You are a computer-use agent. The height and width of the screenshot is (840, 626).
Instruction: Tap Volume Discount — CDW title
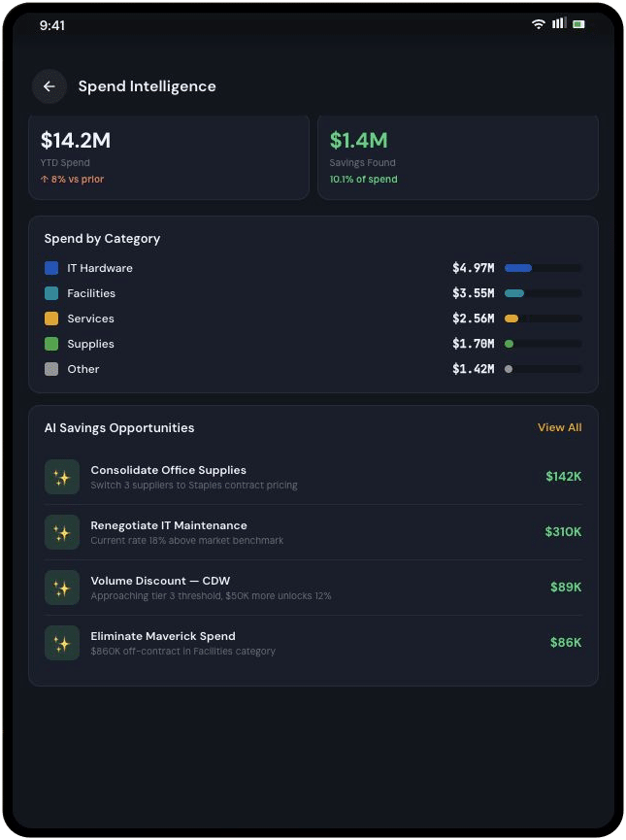pyautogui.click(x=160, y=581)
